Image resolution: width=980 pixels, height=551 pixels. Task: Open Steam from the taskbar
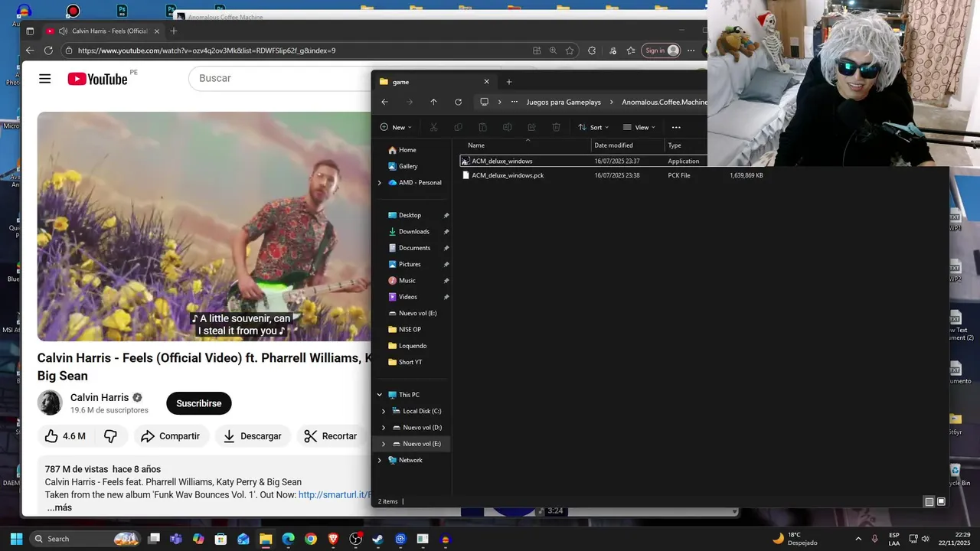coord(377,539)
